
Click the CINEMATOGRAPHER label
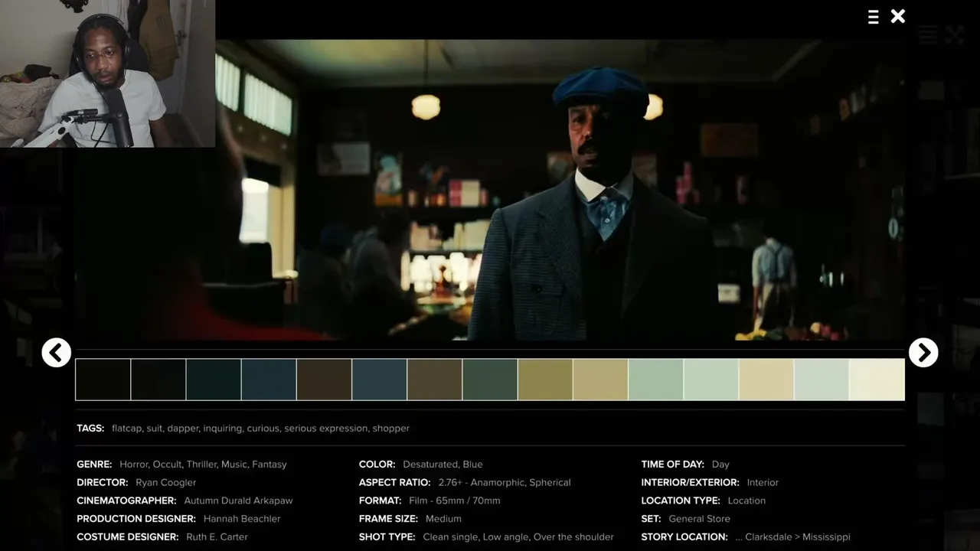pos(126,500)
